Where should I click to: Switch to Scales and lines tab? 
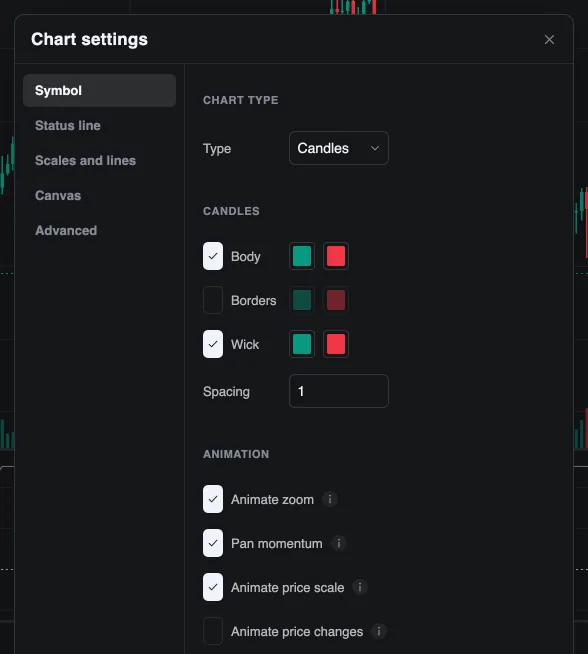click(99, 161)
